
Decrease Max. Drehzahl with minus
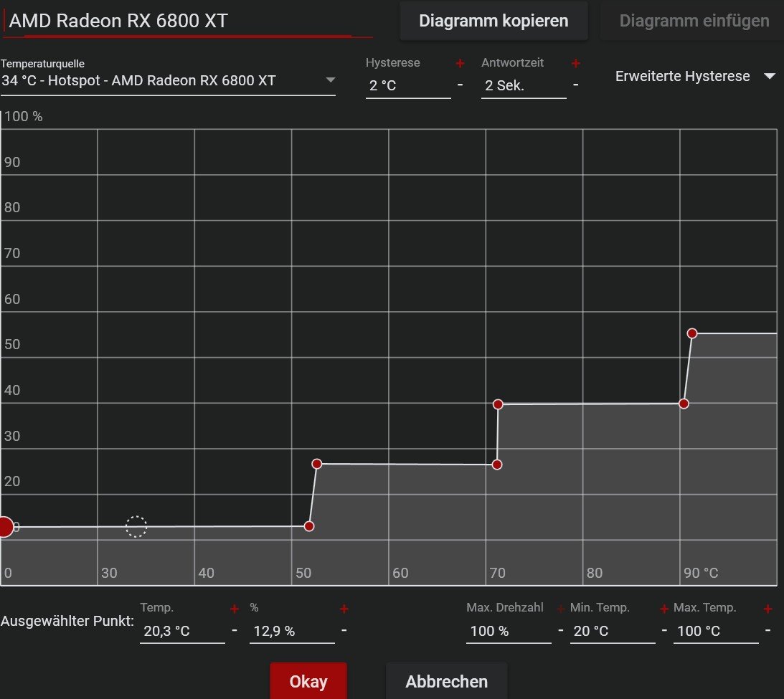(x=560, y=631)
